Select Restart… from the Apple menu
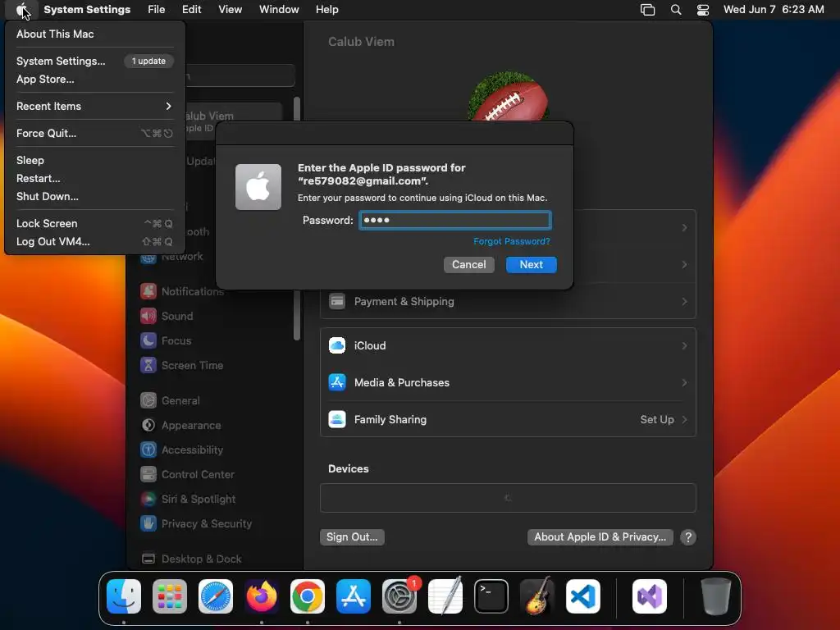 (x=94, y=178)
